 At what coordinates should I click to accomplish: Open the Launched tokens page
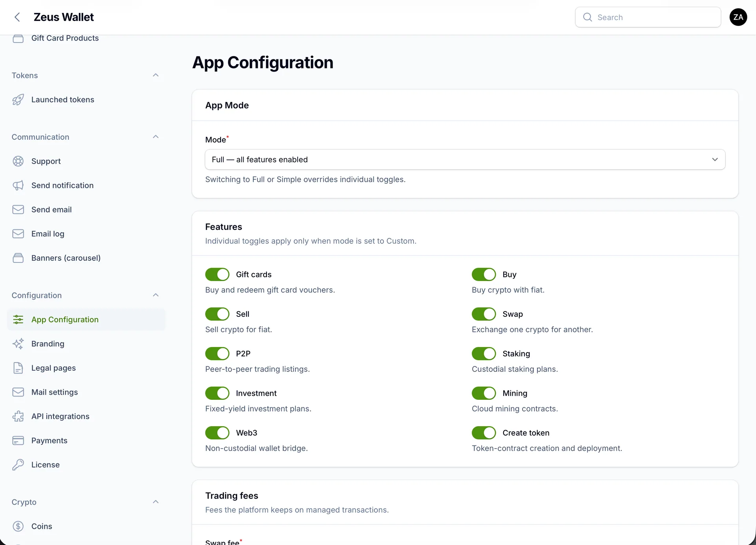[86, 100]
